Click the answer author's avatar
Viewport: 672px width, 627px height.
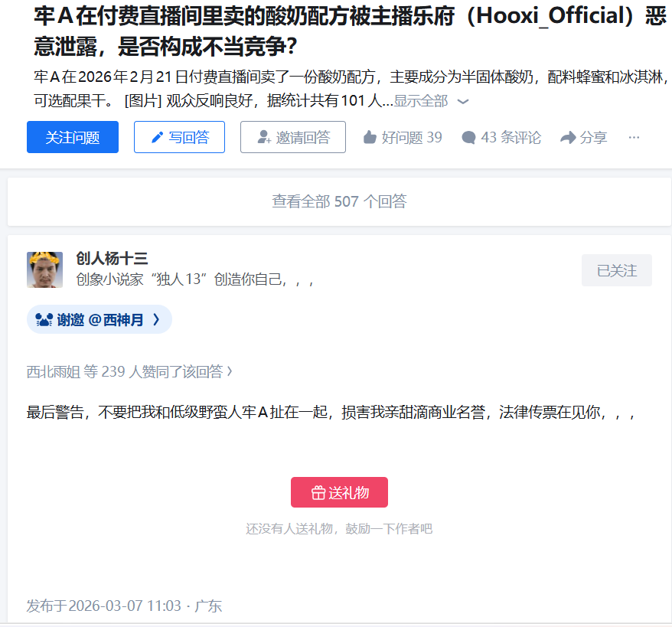tap(44, 269)
